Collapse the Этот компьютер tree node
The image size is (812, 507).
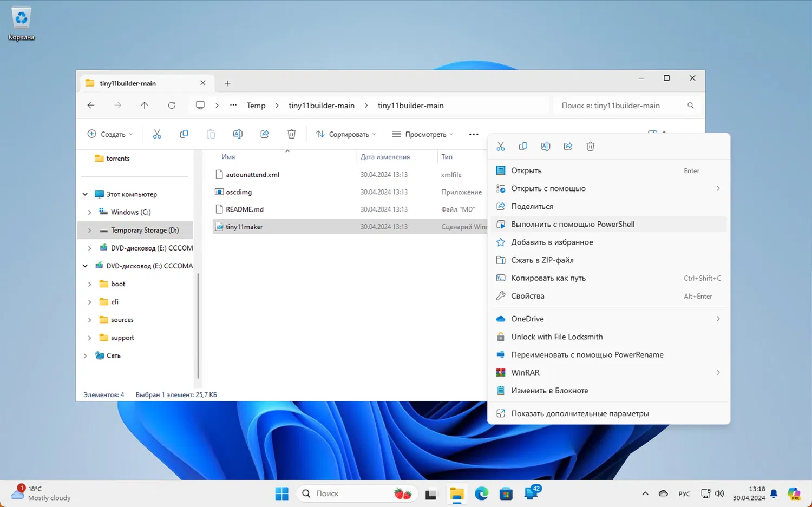tap(85, 194)
